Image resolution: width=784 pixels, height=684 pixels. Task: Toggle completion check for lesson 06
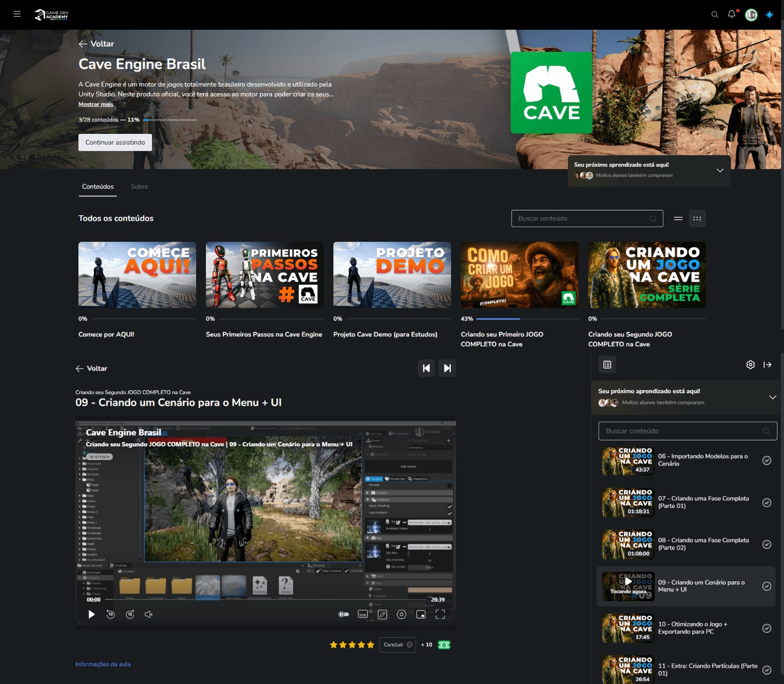click(x=767, y=460)
